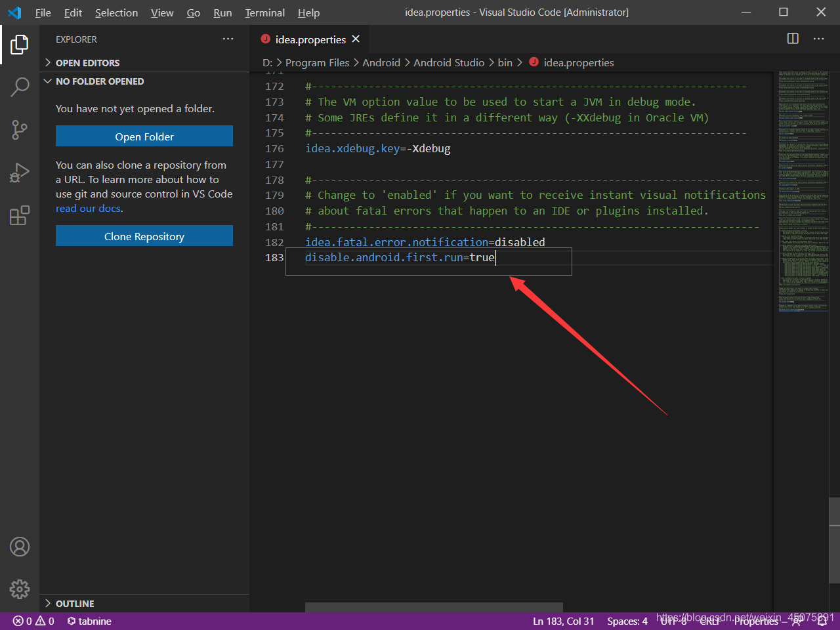Select the idea.properties editor tab
Image resolution: width=840 pixels, height=630 pixels.
point(310,39)
